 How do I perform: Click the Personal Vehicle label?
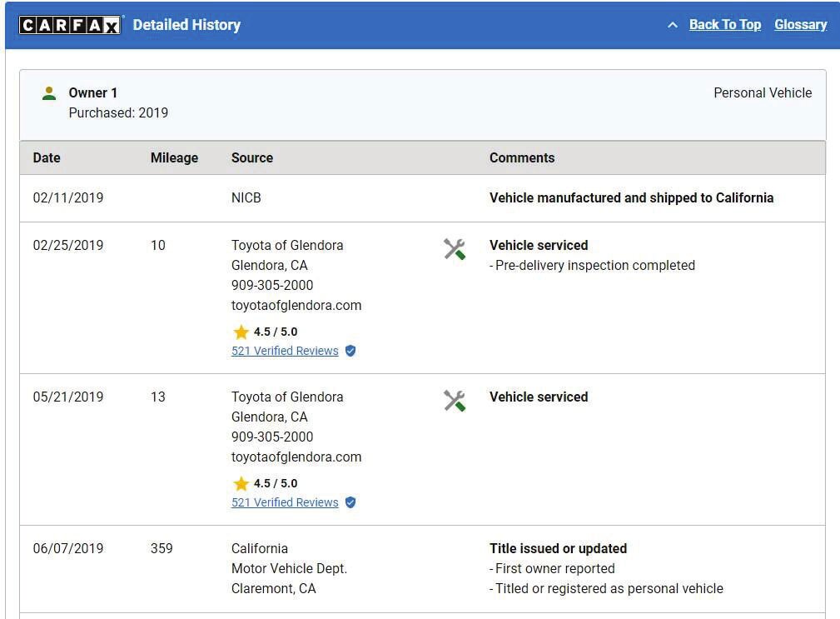763,92
